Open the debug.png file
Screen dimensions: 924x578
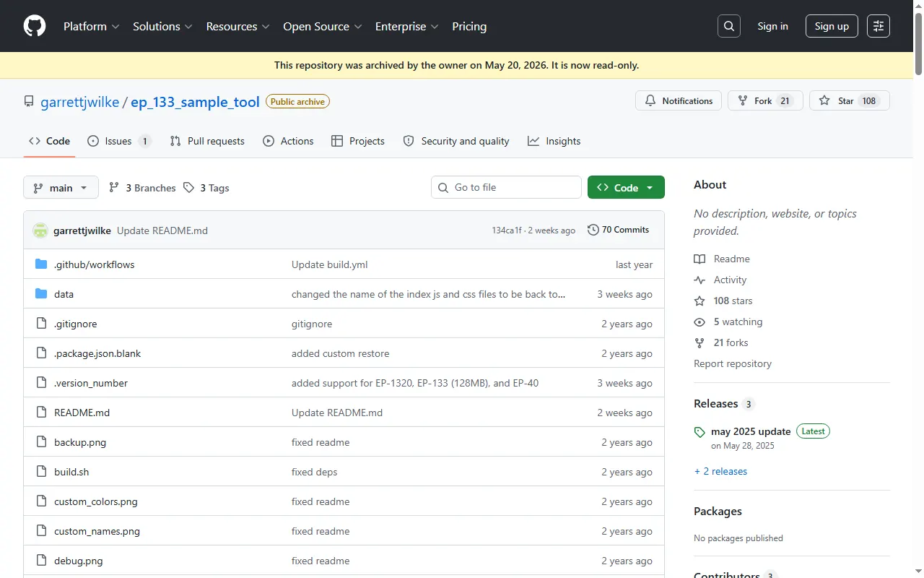click(x=79, y=561)
